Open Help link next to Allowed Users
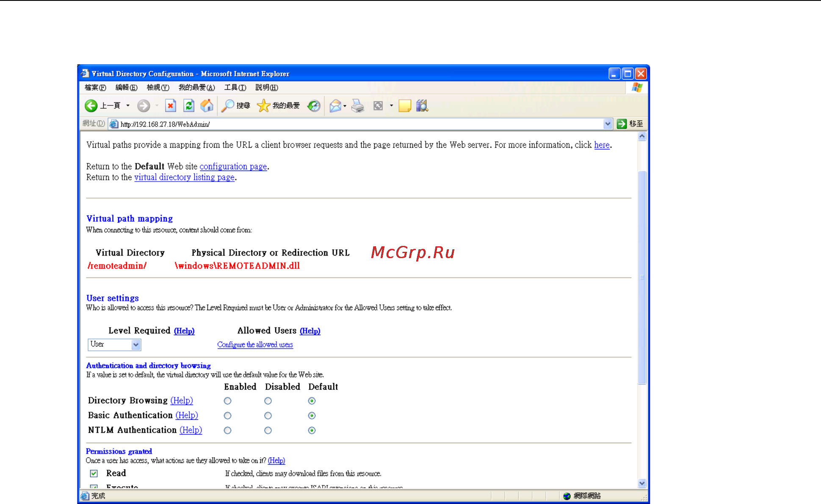The height and width of the screenshot is (504, 821). coord(310,331)
